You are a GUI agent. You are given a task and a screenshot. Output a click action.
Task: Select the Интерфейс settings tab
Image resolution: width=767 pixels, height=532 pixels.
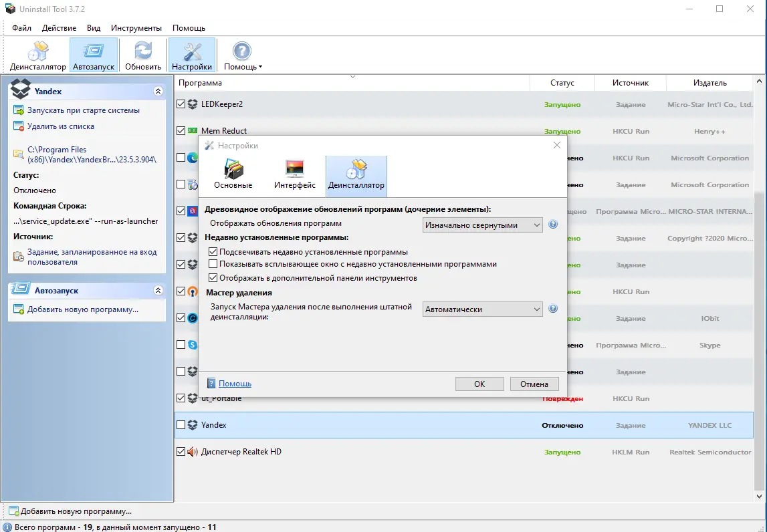[x=294, y=175]
